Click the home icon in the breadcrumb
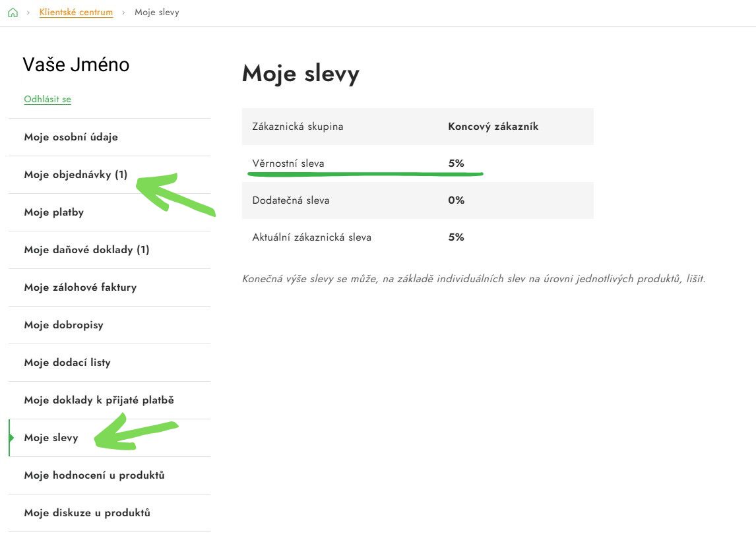This screenshot has width=756, height=540. [13, 13]
